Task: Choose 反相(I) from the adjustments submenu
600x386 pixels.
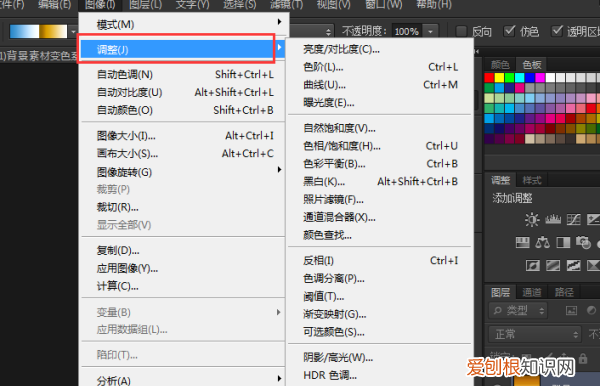Action: (380, 261)
